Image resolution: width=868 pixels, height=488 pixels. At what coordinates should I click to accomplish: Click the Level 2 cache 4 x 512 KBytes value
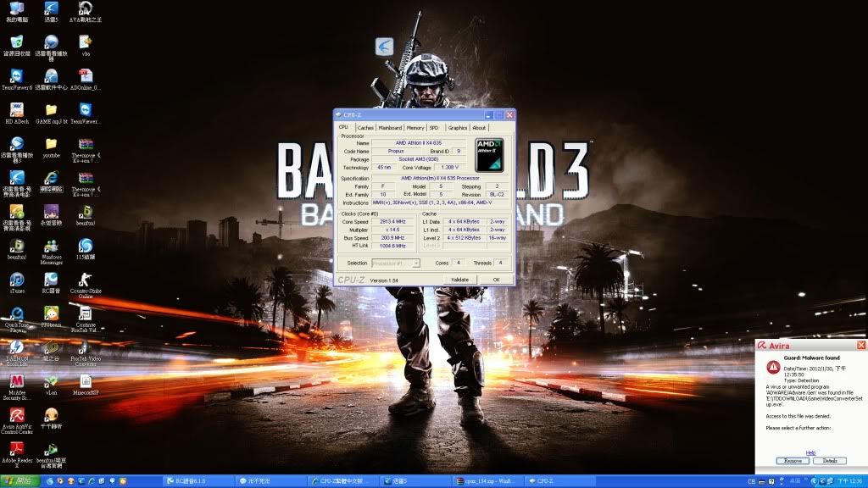(464, 238)
